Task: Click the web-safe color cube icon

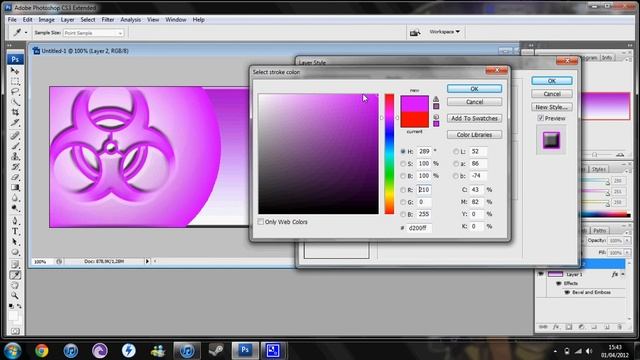Action: 436,117
